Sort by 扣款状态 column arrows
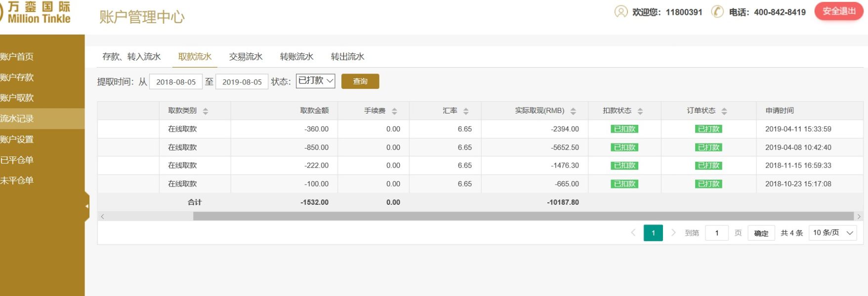This screenshot has width=868, height=296. [x=640, y=111]
